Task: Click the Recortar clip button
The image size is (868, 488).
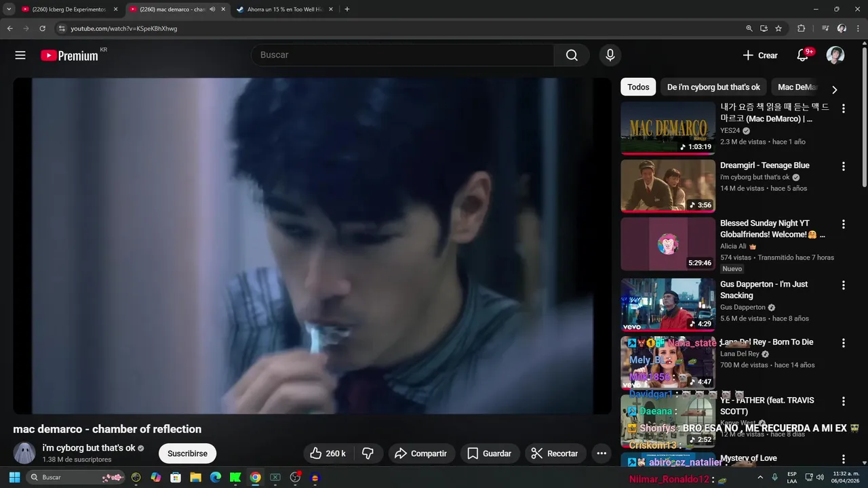Action: tap(555, 453)
